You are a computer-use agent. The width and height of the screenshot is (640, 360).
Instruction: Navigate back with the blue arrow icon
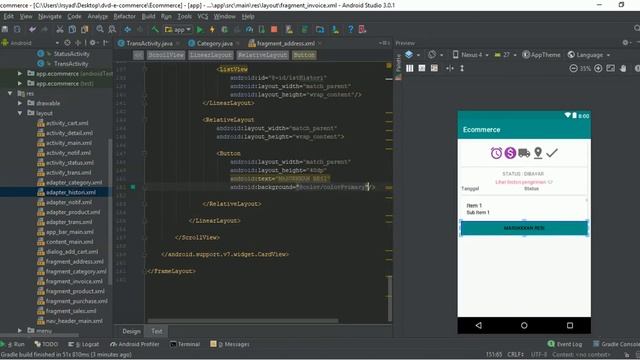[128, 29]
